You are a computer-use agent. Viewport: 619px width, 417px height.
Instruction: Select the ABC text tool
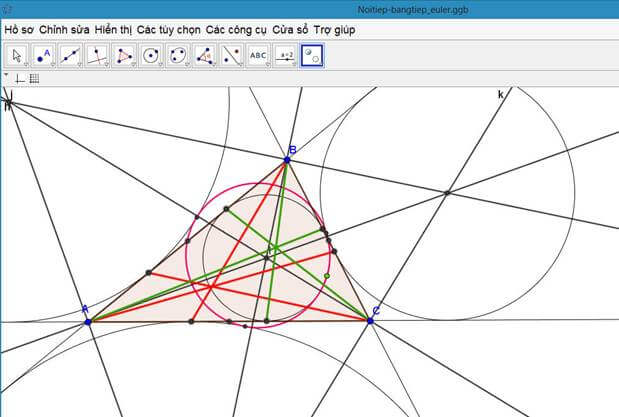point(258,56)
